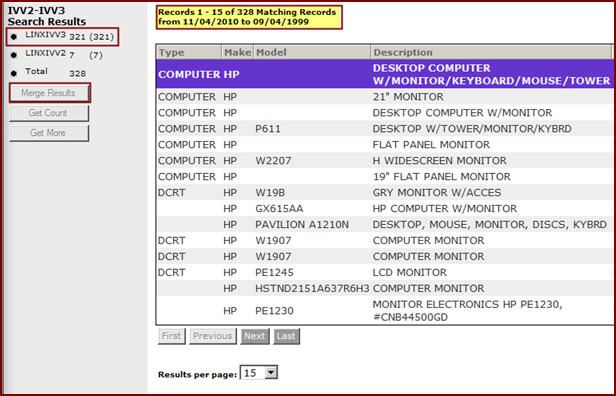Click the Get More button
The width and height of the screenshot is (616, 396).
click(49, 133)
